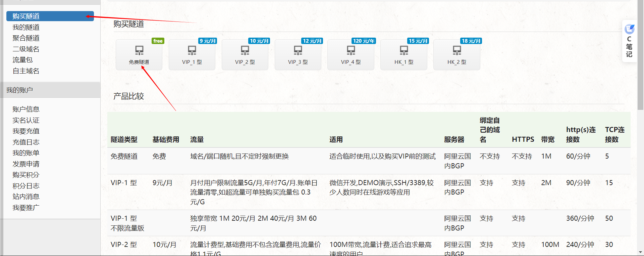Image resolution: width=644 pixels, height=256 pixels.
Task: Open 实名认证 link
Action: pos(26,120)
